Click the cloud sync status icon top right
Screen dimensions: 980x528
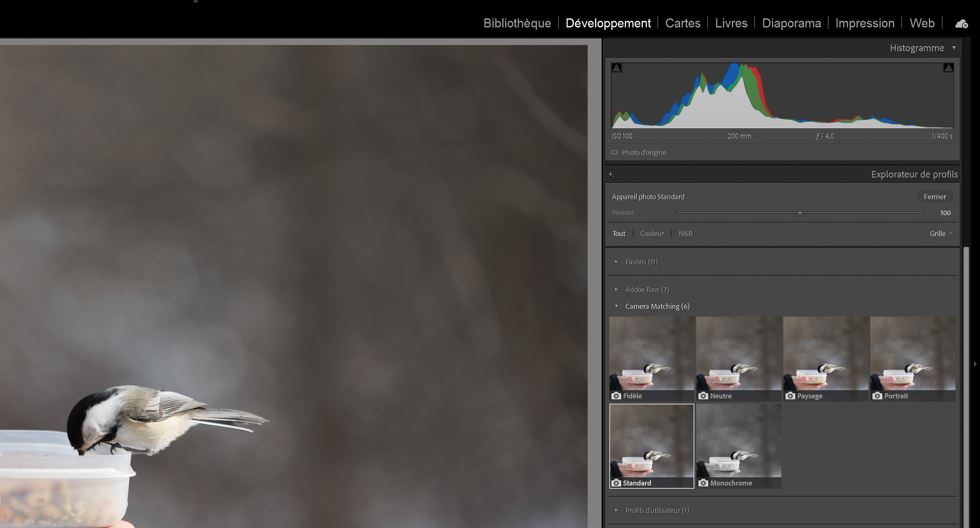click(x=961, y=23)
